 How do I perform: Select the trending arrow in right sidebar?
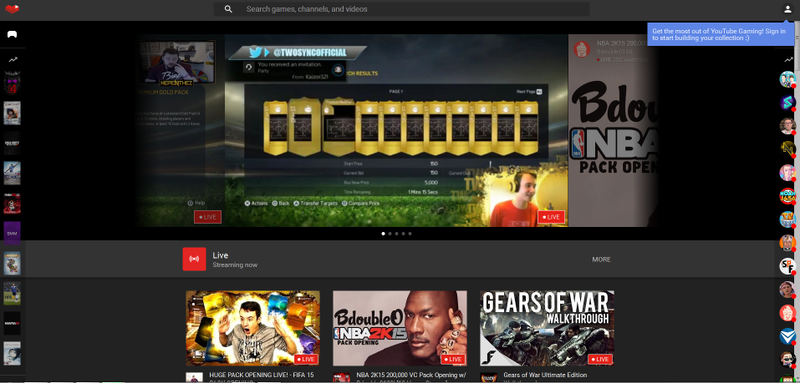[788, 60]
